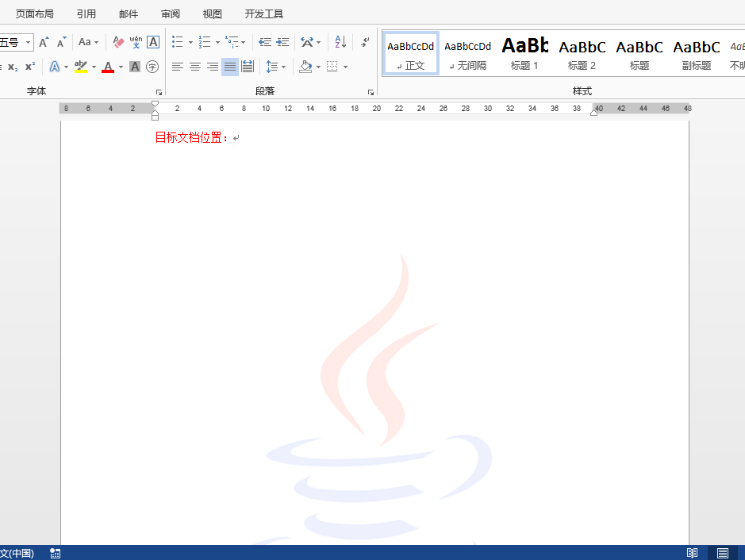This screenshot has height=560, width=745.
Task: Click the line and paragraph spacing icon
Action: coord(272,67)
